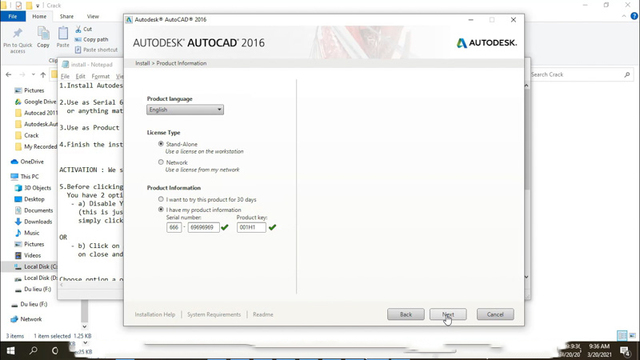Open OneDrive cloud item in sidebar
The image size is (640, 360).
(27, 162)
